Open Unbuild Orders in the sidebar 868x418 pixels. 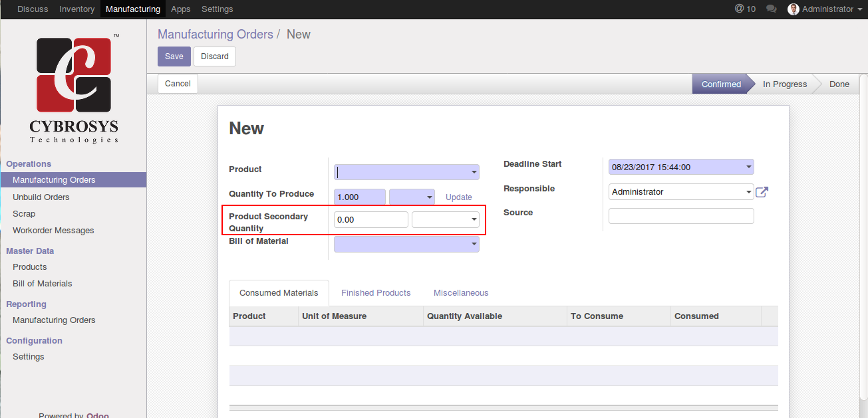(x=41, y=197)
